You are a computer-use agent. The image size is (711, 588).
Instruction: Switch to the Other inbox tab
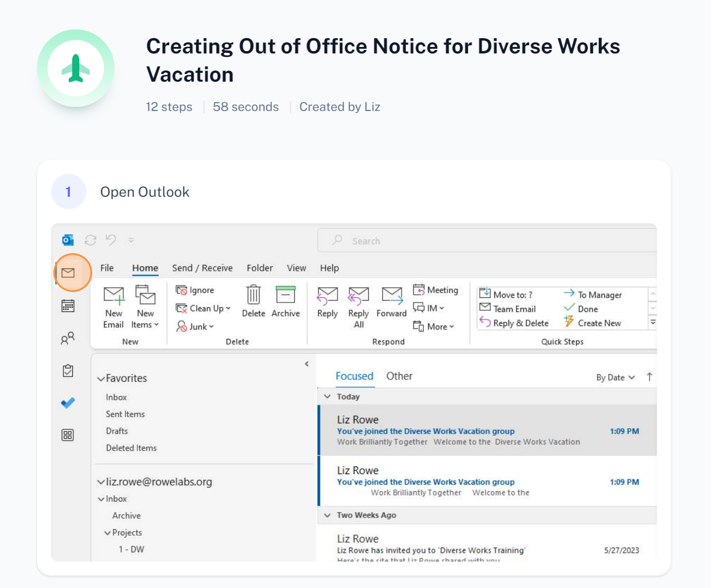point(399,376)
